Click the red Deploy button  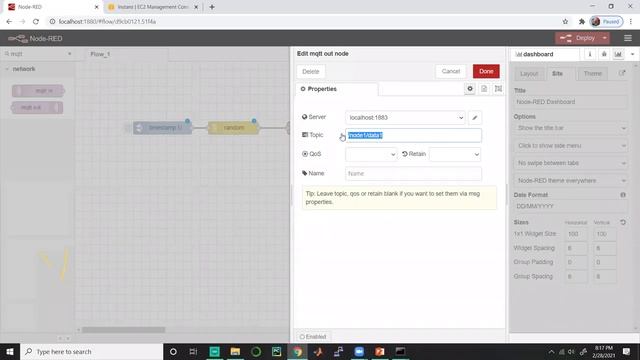tap(578, 38)
